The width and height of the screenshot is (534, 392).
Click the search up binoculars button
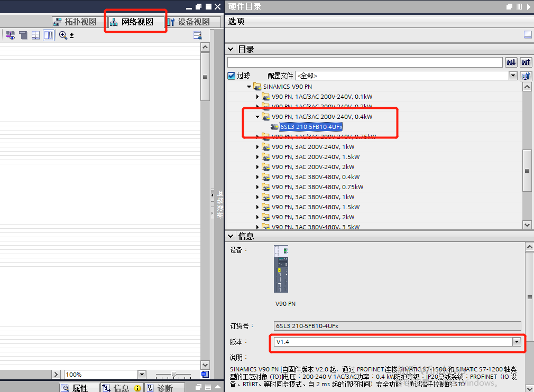tap(526, 62)
